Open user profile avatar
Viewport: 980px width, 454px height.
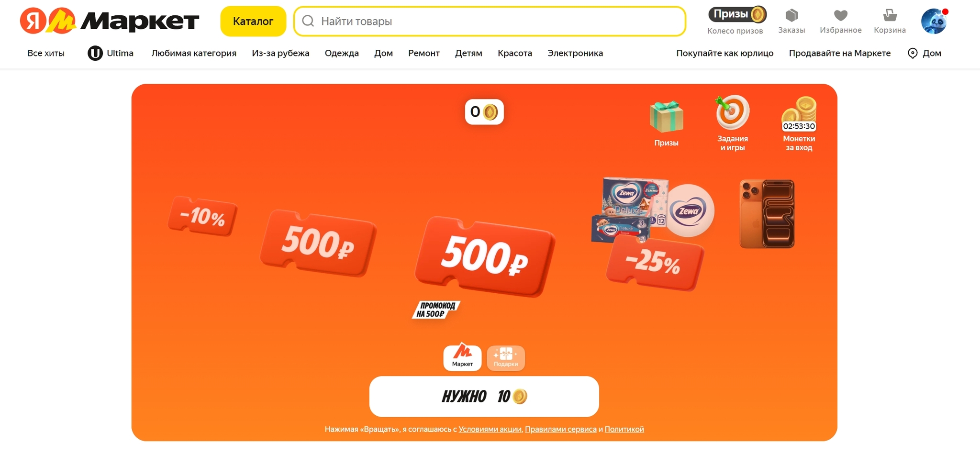[934, 21]
